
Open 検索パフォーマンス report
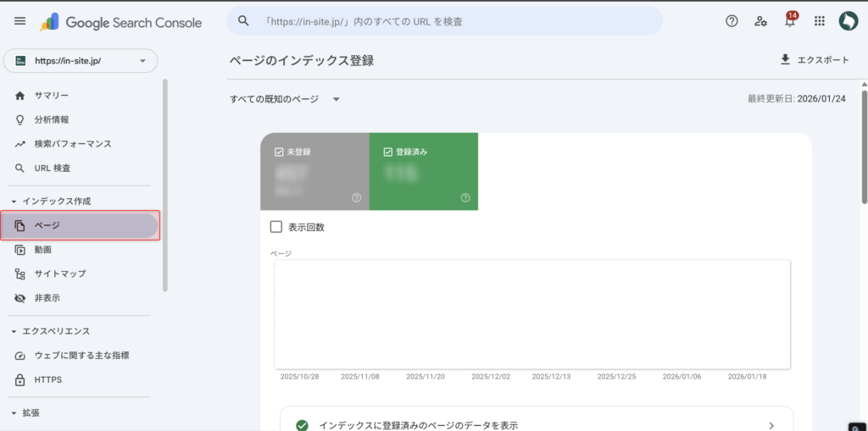[73, 144]
